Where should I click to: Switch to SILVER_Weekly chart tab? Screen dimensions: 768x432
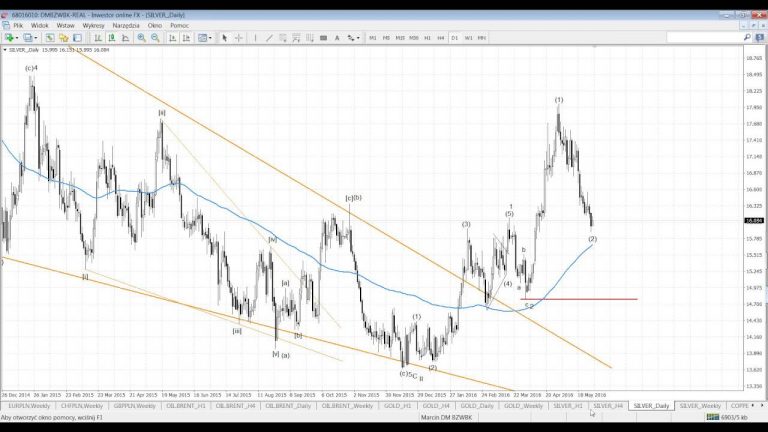[x=700, y=406]
